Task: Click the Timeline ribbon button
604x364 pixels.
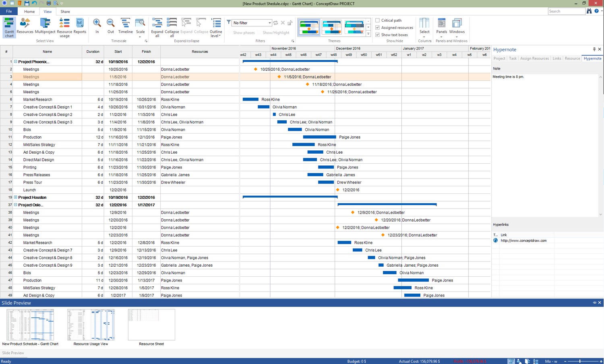Action: click(x=125, y=26)
